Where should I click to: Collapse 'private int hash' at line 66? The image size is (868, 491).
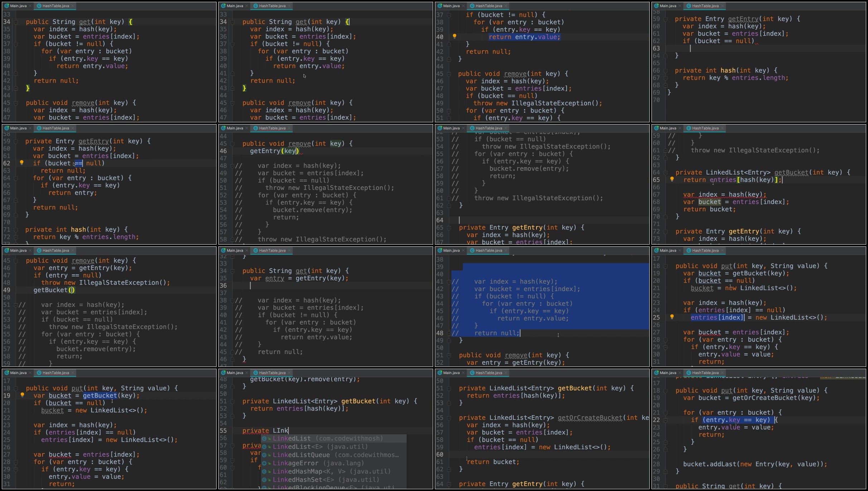tap(665, 70)
